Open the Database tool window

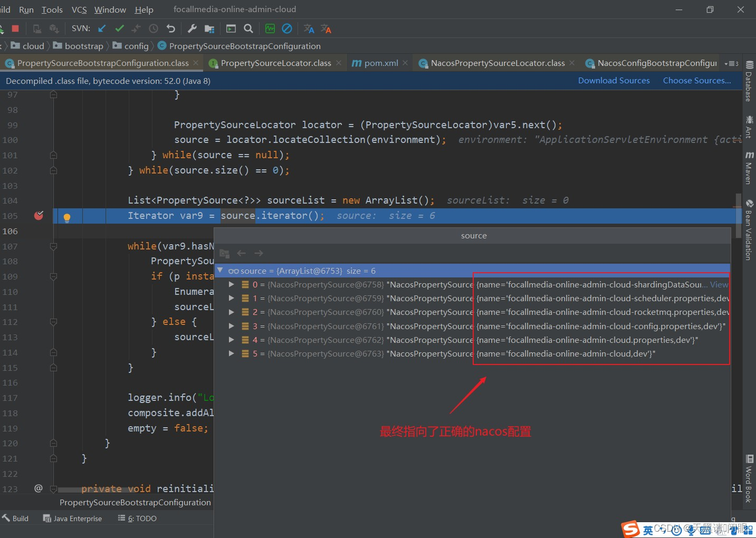tap(749, 81)
